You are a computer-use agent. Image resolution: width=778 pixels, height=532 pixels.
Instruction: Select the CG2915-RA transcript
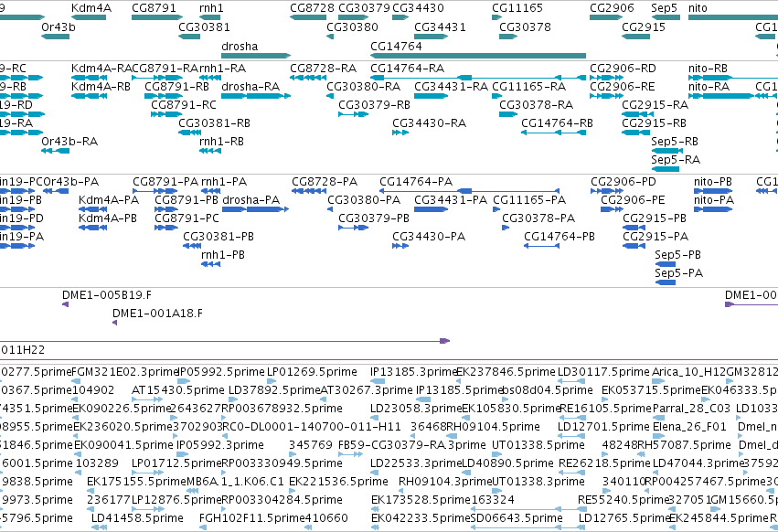pos(637,114)
